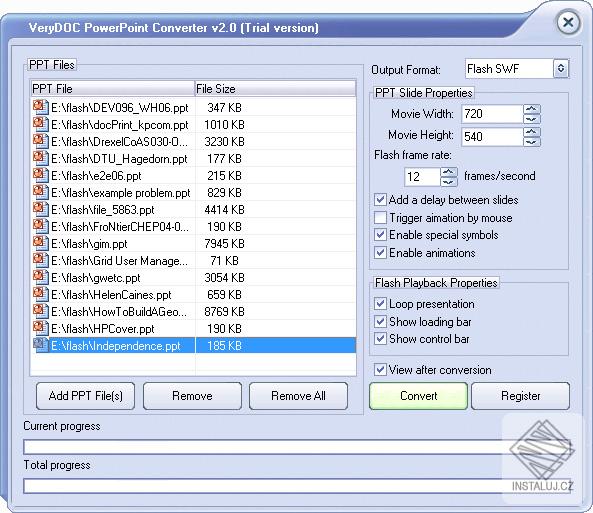Screen dimensions: 593x513
Task: Click the PowerPoint icon beside DEV096_WH06.ppt
Action: pyautogui.click(x=40, y=107)
